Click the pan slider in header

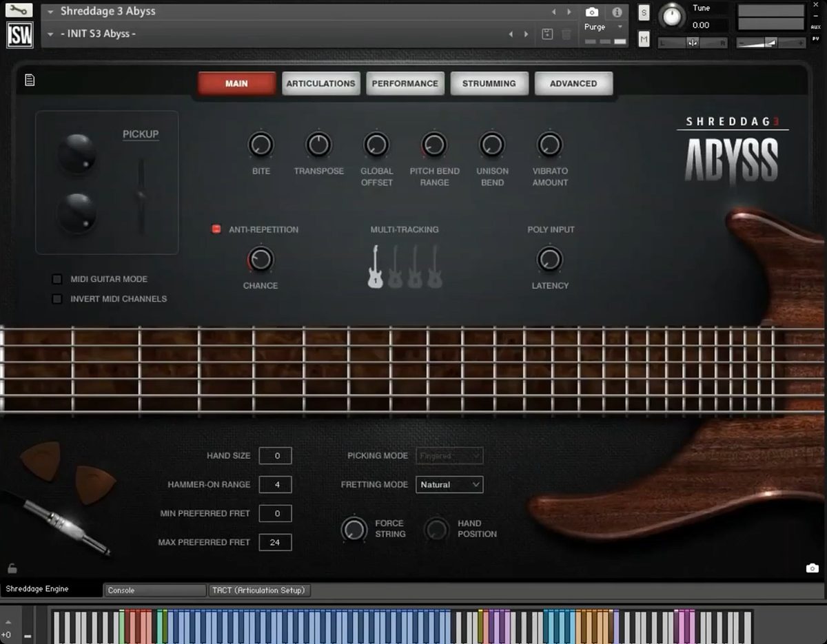693,43
